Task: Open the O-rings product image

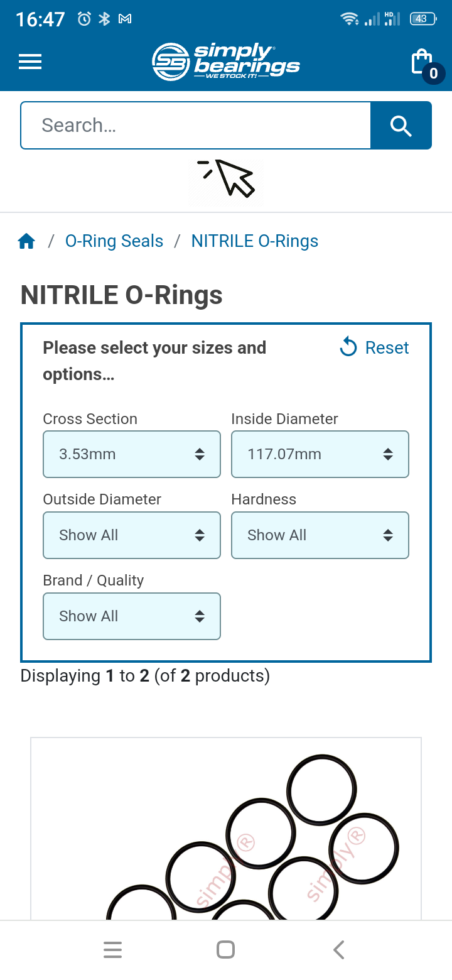Action: coord(226,829)
